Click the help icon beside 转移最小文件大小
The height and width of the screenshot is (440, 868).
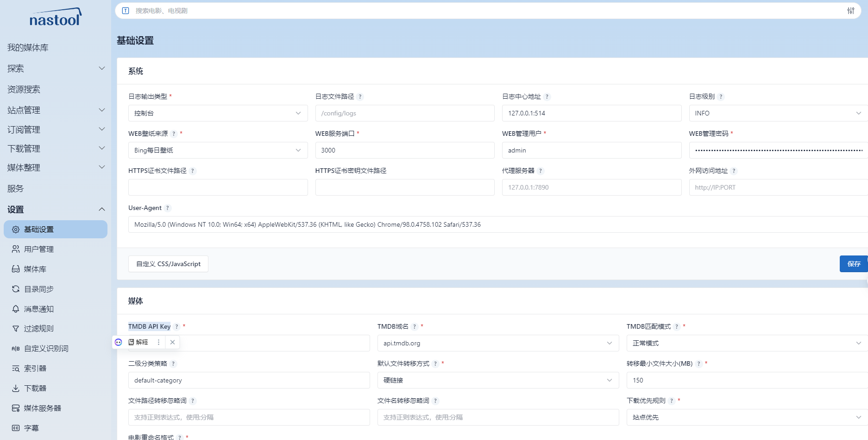pos(699,364)
